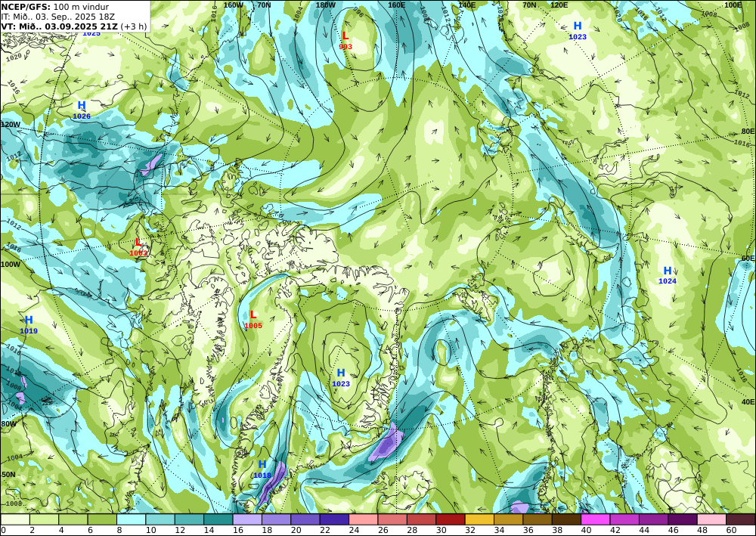Click the pressure value '1026' under the H
This screenshot has height=536, width=756.
pyautogui.click(x=82, y=116)
